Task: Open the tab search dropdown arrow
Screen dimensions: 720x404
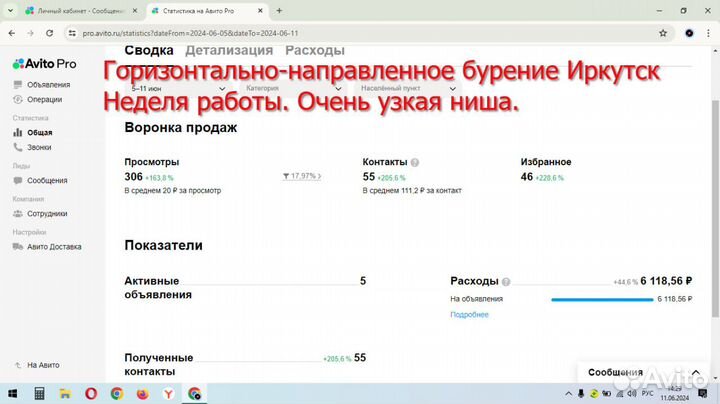Action: (x=10, y=11)
